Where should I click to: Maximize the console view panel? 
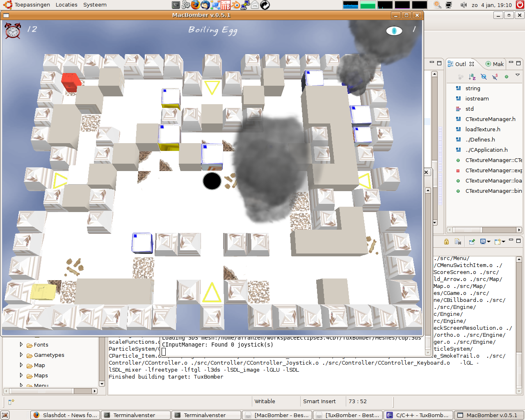pos(518,240)
